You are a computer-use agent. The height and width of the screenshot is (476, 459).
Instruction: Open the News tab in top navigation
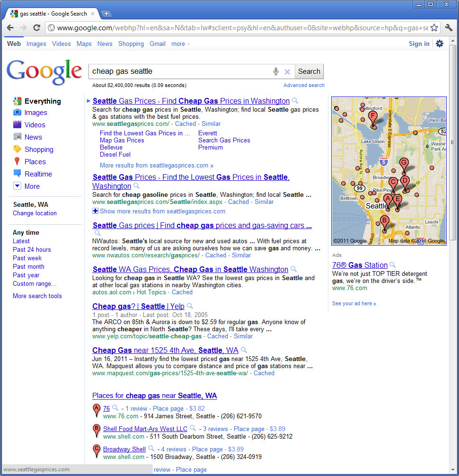tap(105, 44)
